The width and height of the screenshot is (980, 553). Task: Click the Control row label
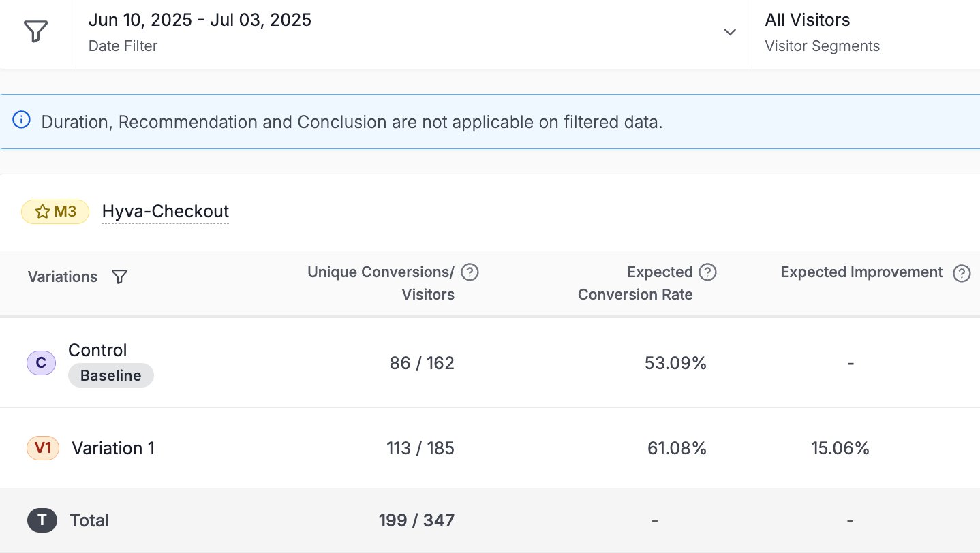(x=97, y=350)
